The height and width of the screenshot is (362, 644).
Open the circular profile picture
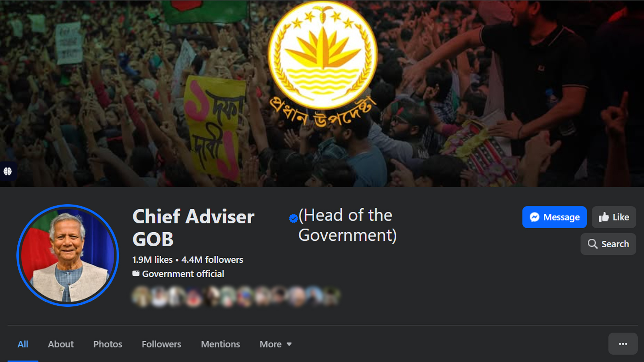[x=67, y=255]
